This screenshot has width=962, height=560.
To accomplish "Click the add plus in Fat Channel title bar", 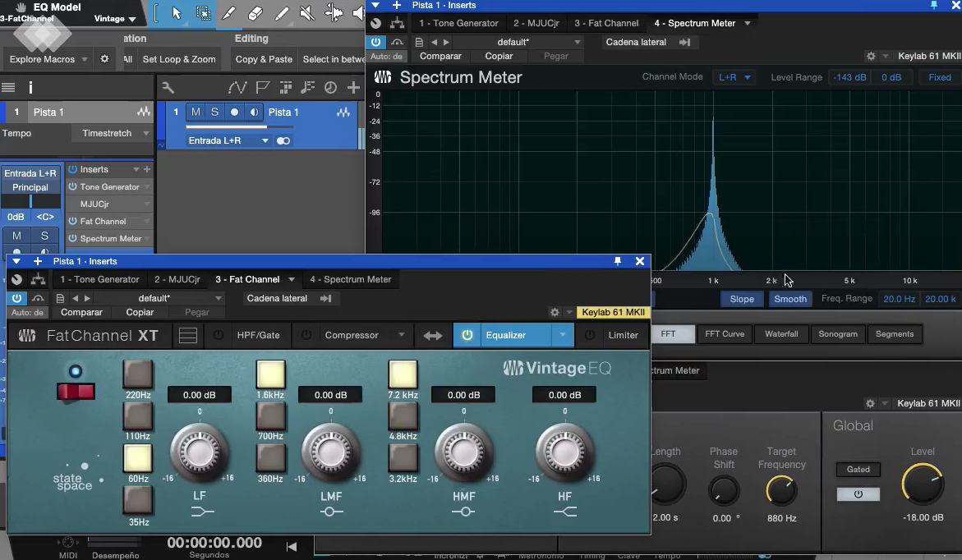I will [x=38, y=260].
